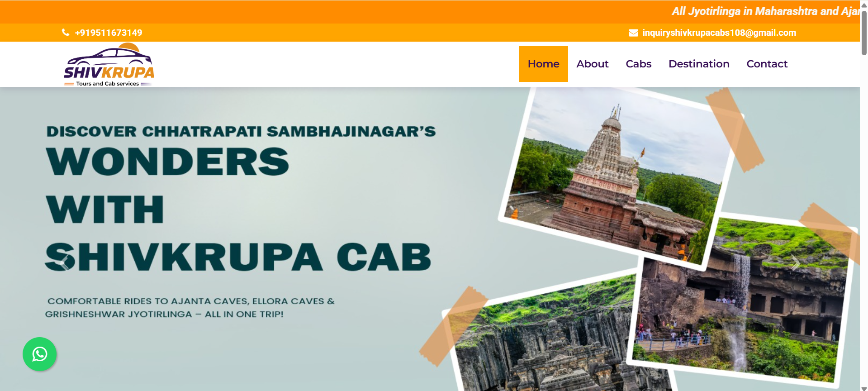Advance to next carousel slide arrow
Image resolution: width=868 pixels, height=391 pixels.
(x=796, y=262)
